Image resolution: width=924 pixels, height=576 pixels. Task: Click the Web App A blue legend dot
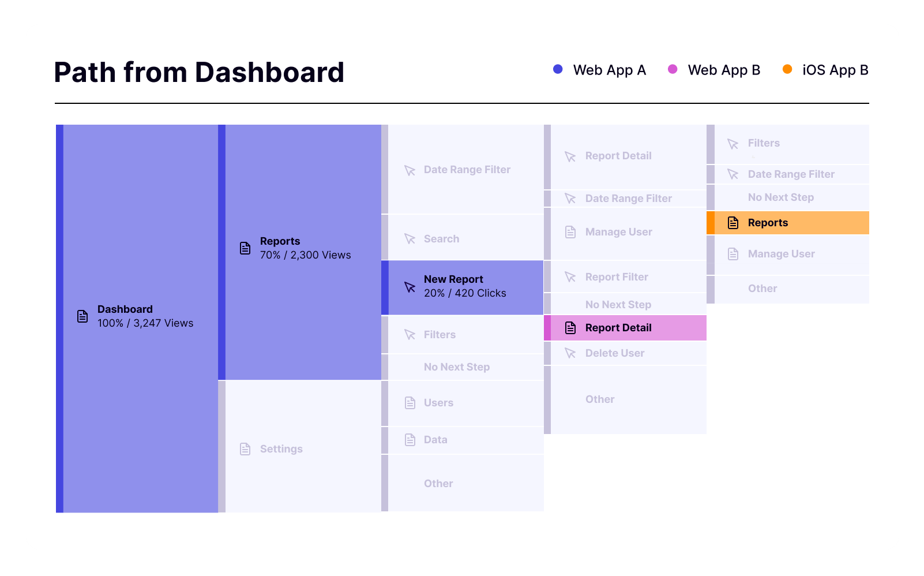tap(558, 69)
